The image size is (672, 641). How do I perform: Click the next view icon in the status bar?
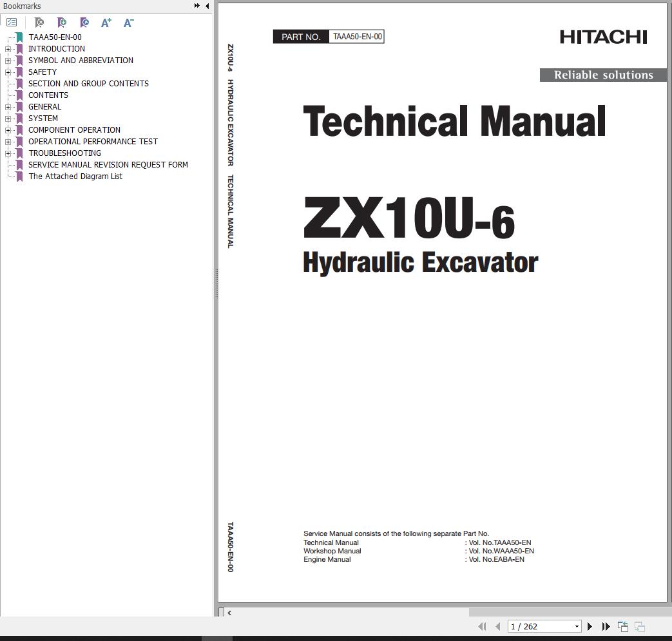click(640, 626)
